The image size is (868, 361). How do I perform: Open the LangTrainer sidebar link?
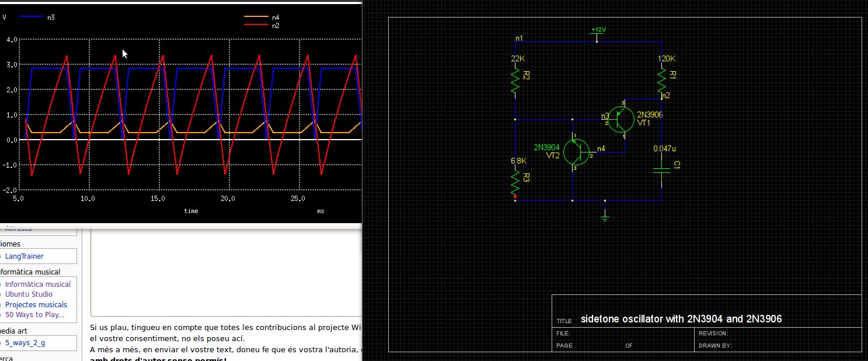tap(25, 256)
